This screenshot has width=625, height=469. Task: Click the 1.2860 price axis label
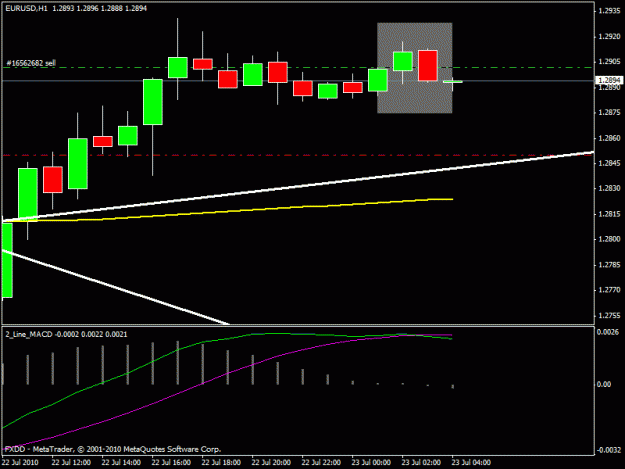[609, 138]
